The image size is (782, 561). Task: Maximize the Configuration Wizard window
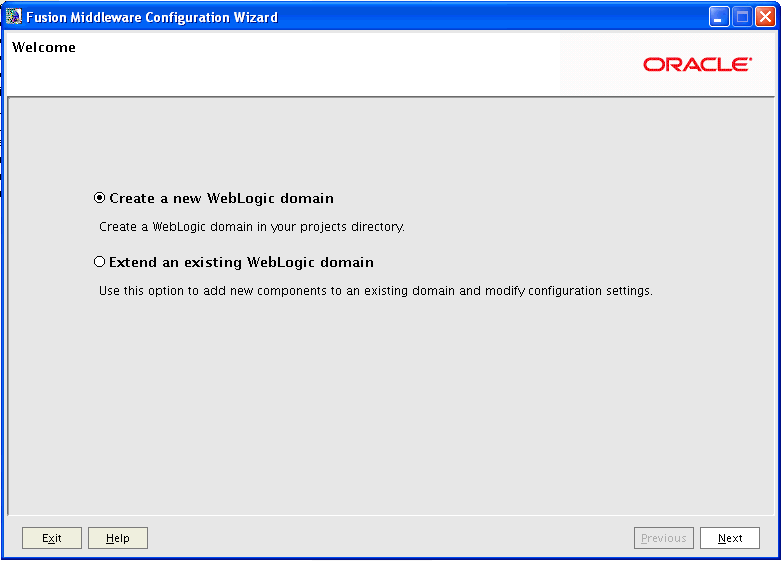pos(742,17)
